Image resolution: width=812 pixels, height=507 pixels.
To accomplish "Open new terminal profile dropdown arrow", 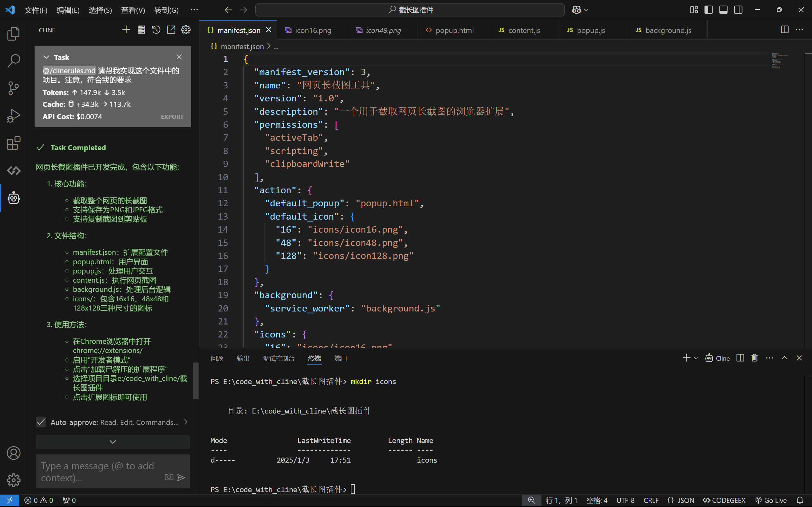I will coord(696,358).
